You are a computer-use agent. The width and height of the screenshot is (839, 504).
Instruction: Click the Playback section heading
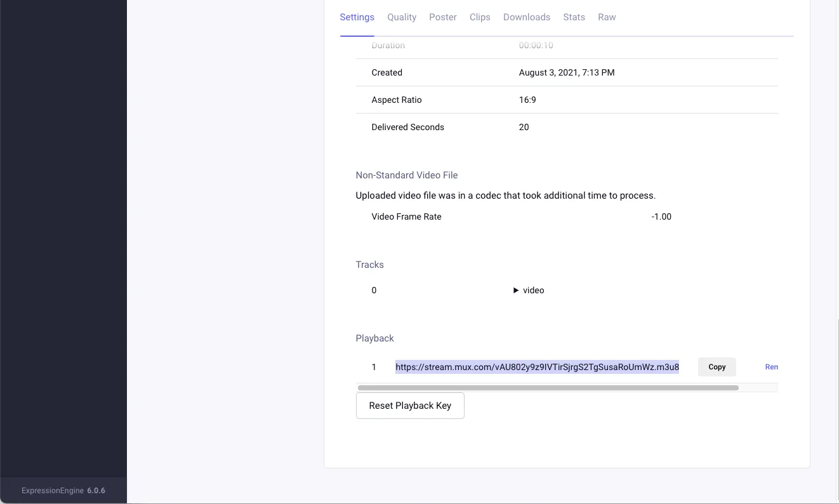375,338
